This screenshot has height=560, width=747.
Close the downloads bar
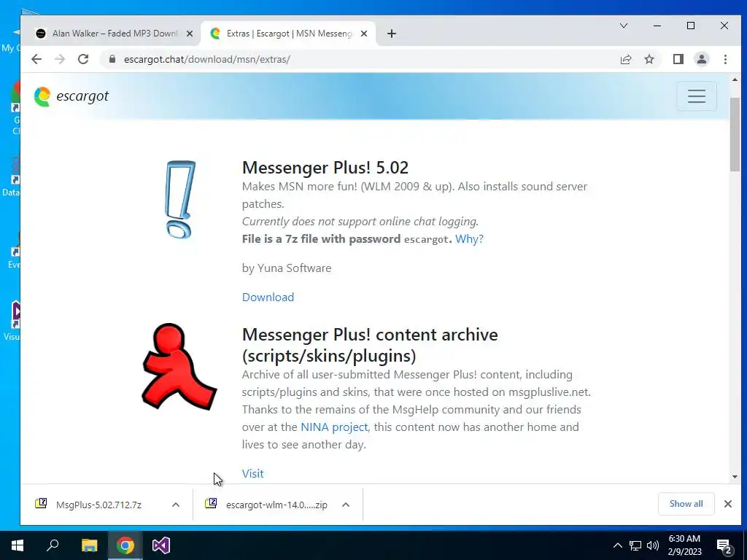[x=727, y=504]
